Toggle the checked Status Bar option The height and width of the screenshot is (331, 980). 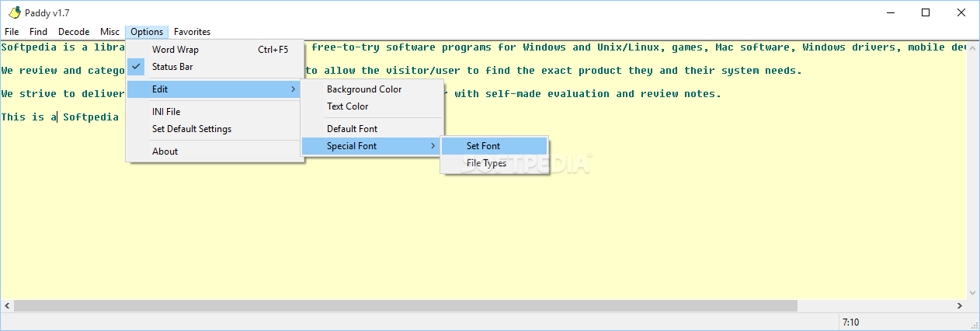click(214, 67)
